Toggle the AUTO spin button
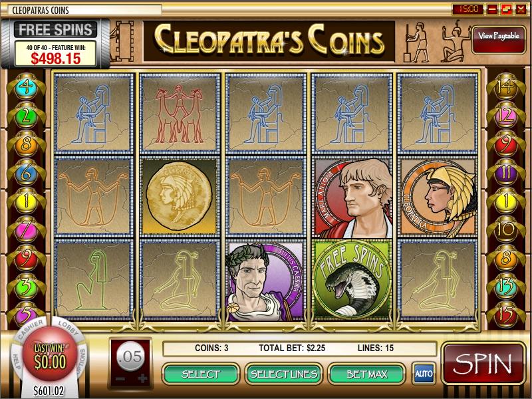The width and height of the screenshot is (532, 399). [424, 374]
